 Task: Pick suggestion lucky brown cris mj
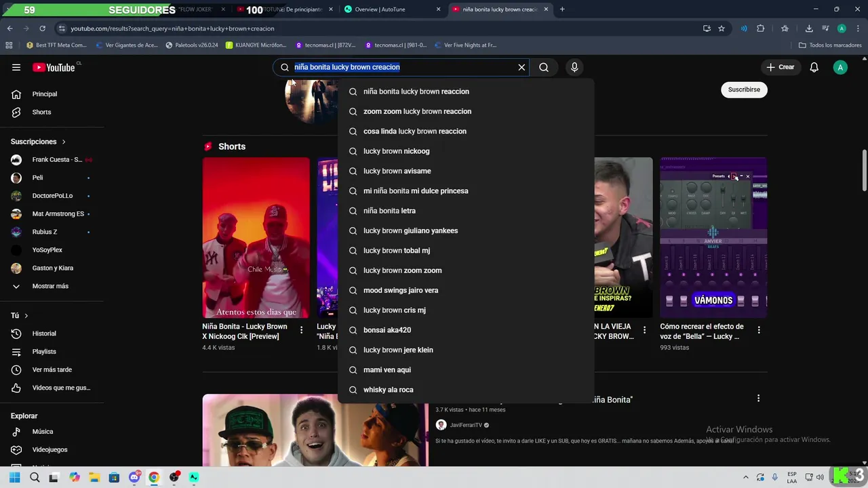[466, 310]
